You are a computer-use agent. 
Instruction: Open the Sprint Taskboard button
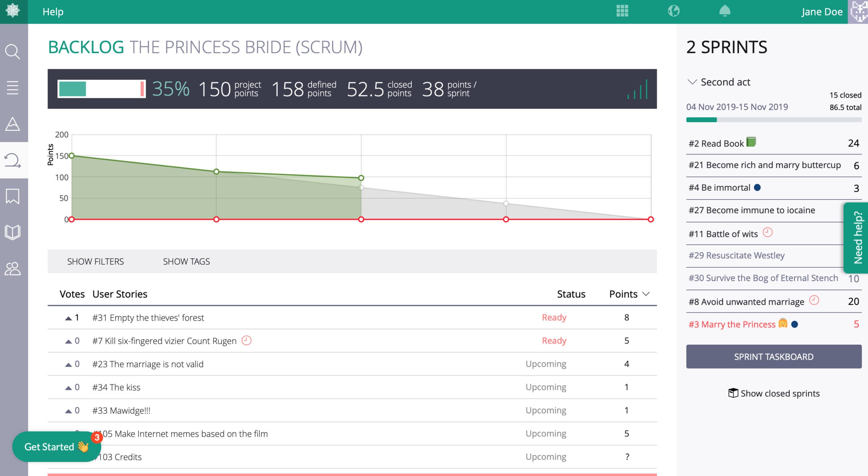(x=773, y=356)
